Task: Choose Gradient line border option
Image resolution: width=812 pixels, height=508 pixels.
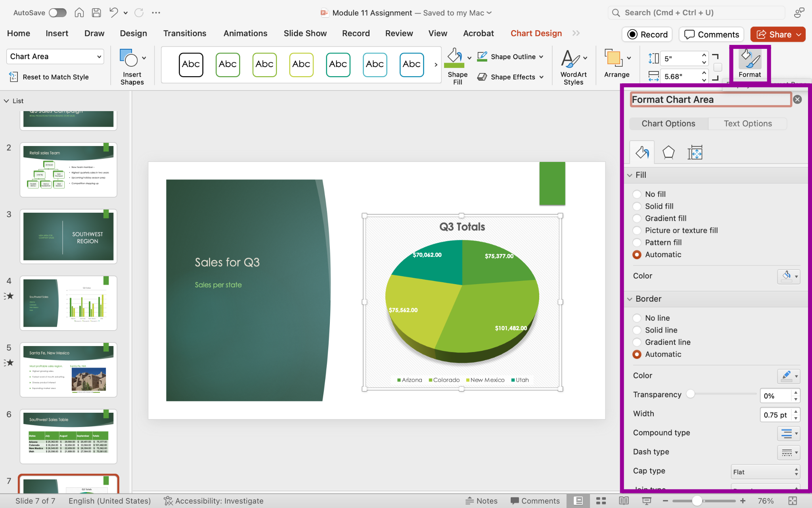Action: 637,342
